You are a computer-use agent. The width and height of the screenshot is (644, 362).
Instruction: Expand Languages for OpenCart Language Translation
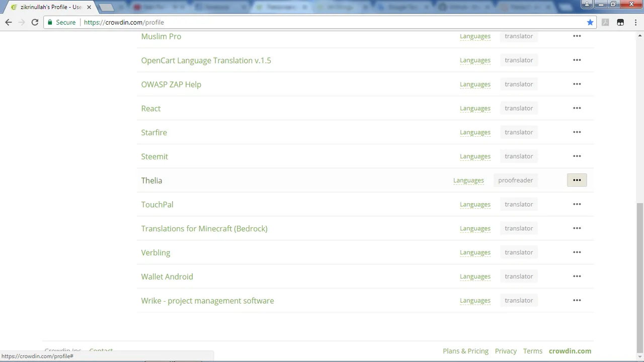click(475, 60)
